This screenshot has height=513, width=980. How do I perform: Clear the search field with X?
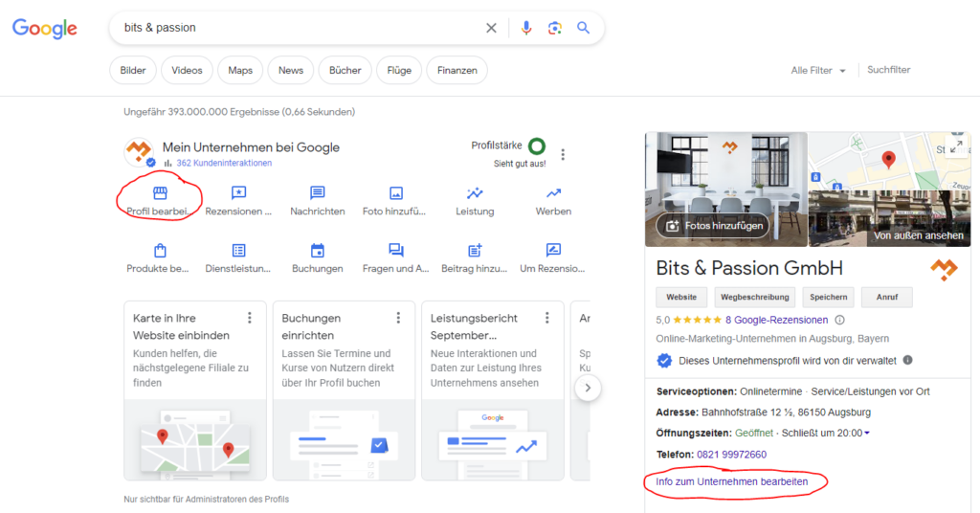click(491, 28)
